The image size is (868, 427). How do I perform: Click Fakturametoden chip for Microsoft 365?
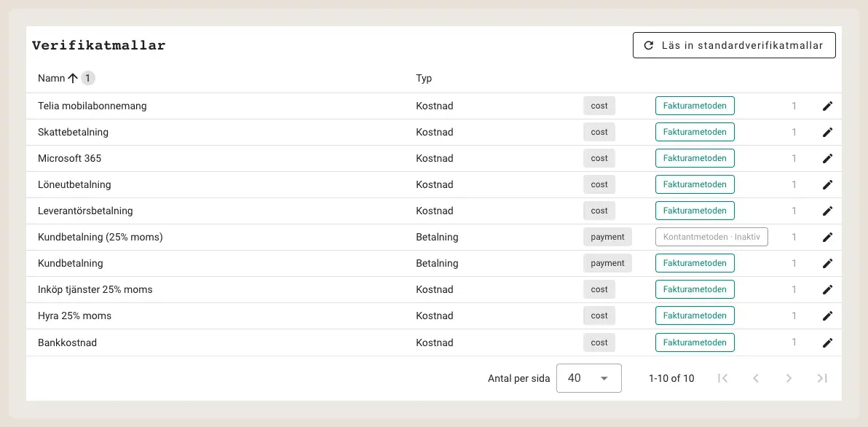click(x=695, y=158)
